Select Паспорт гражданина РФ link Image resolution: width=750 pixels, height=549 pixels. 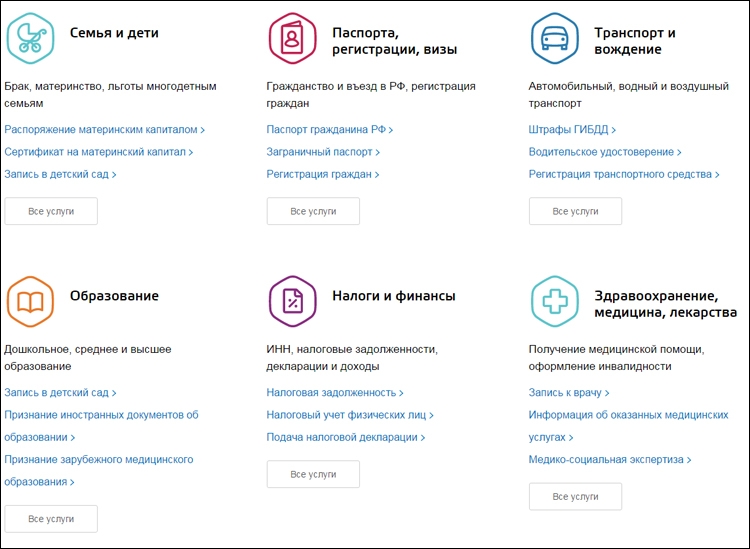(x=330, y=130)
